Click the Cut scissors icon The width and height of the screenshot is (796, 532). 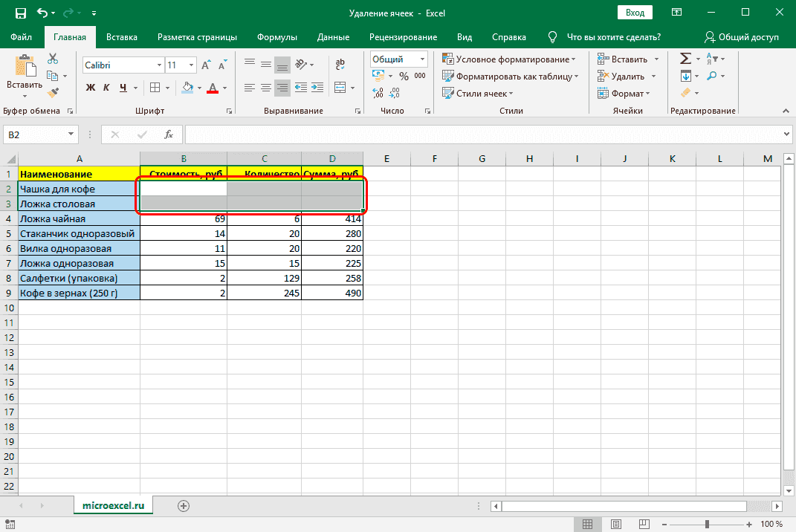coord(53,59)
